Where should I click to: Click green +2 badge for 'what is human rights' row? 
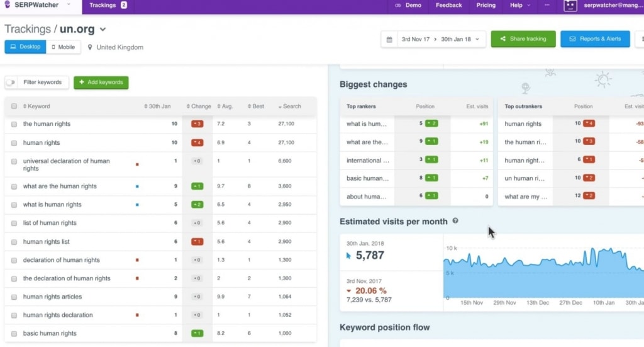tap(197, 204)
